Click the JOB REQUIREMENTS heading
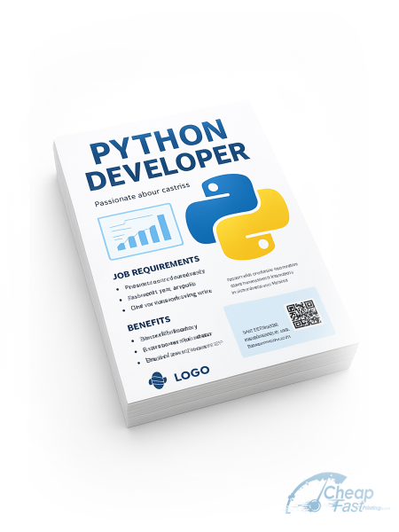This screenshot has height=532, width=399. pos(156,268)
